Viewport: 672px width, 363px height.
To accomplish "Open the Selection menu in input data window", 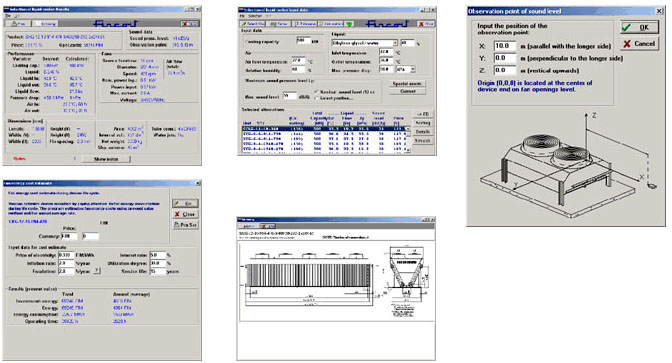I will [255, 16].
